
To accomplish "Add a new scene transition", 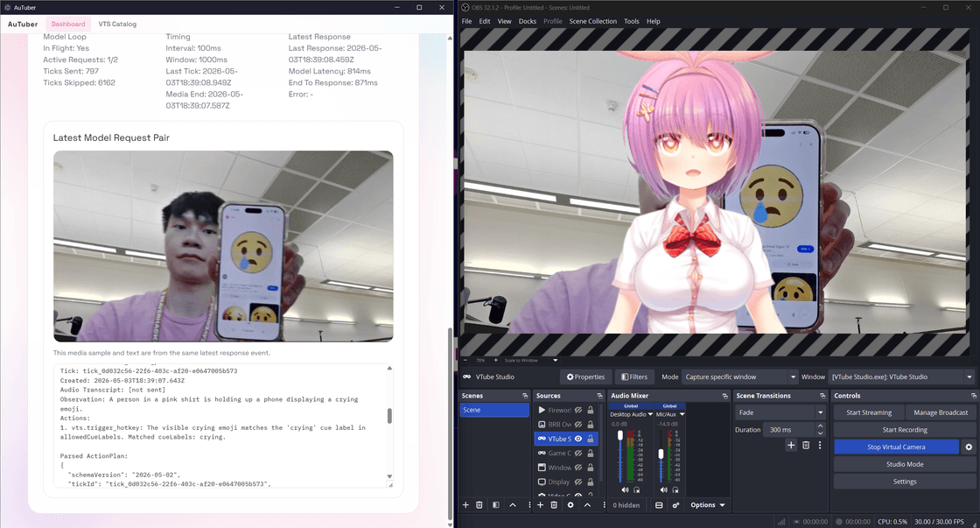I will pos(791,446).
